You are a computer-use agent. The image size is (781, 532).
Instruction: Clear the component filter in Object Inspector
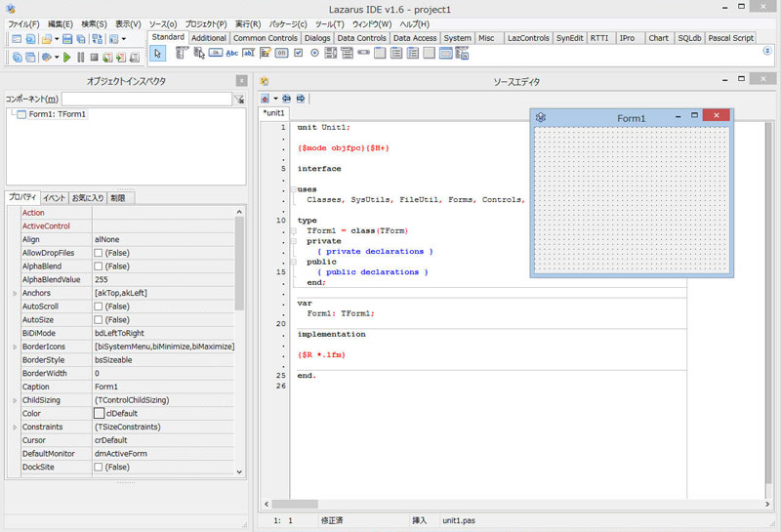[x=239, y=100]
